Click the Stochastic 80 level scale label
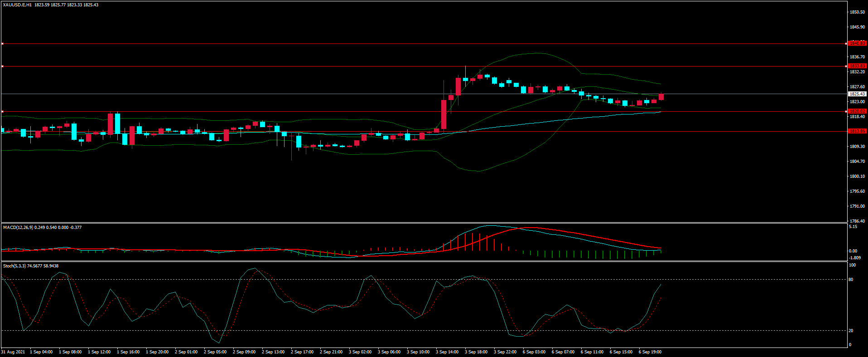 point(851,280)
